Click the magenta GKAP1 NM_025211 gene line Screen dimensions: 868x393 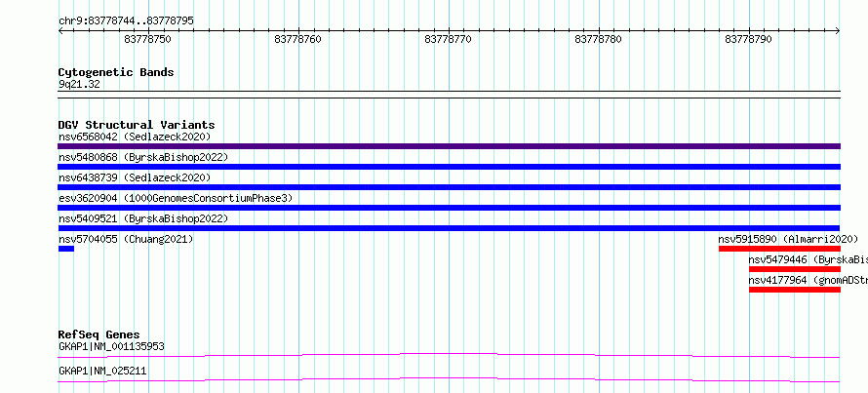click(449, 379)
